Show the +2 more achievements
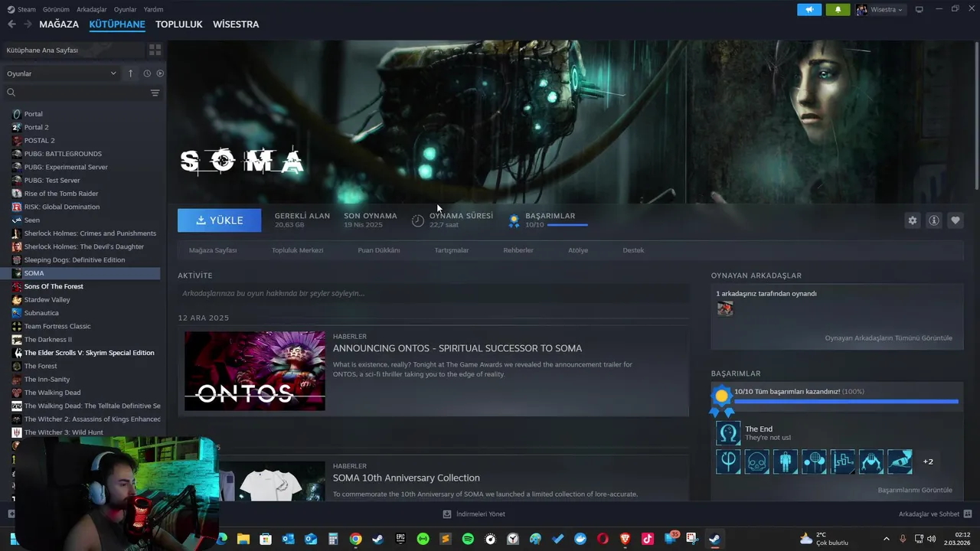Viewport: 980px width, 551px height. coord(928,461)
